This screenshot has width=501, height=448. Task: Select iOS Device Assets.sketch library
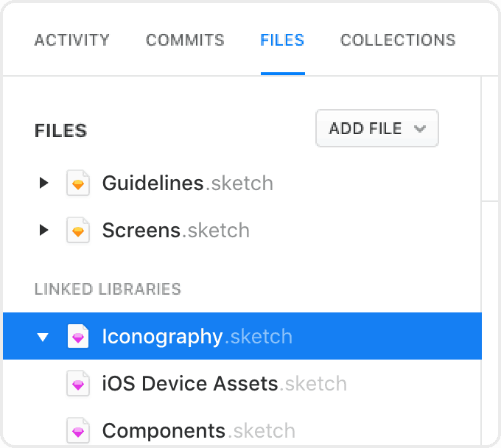pyautogui.click(x=224, y=383)
